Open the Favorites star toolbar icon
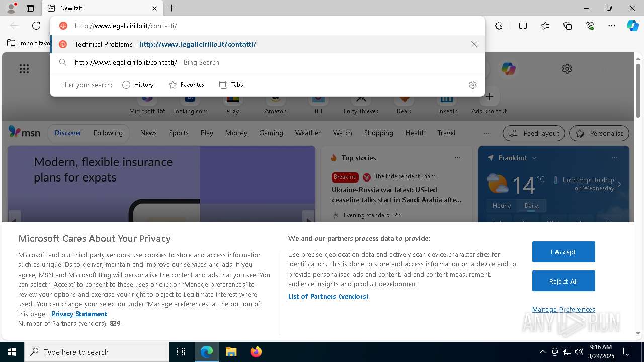 pyautogui.click(x=545, y=26)
